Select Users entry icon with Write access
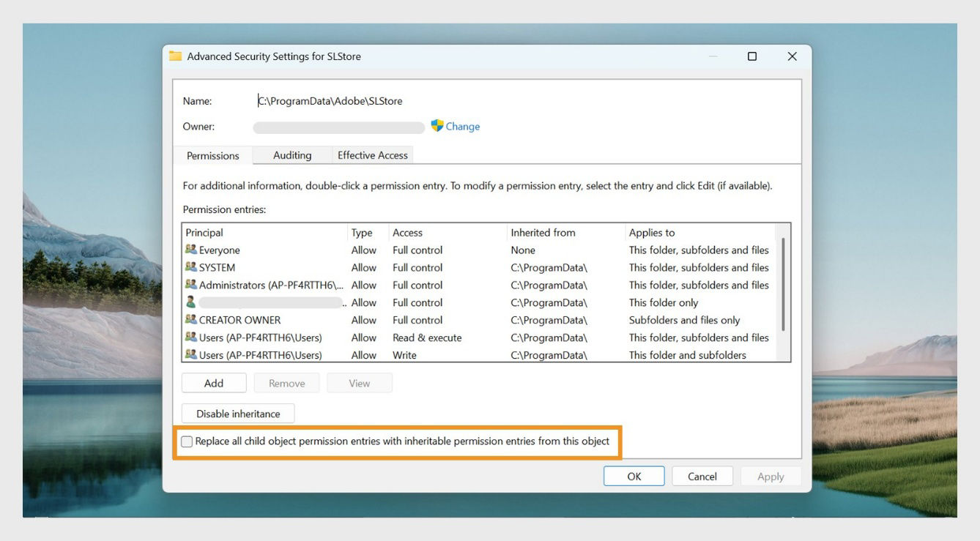The height and width of the screenshot is (541, 980). click(191, 355)
